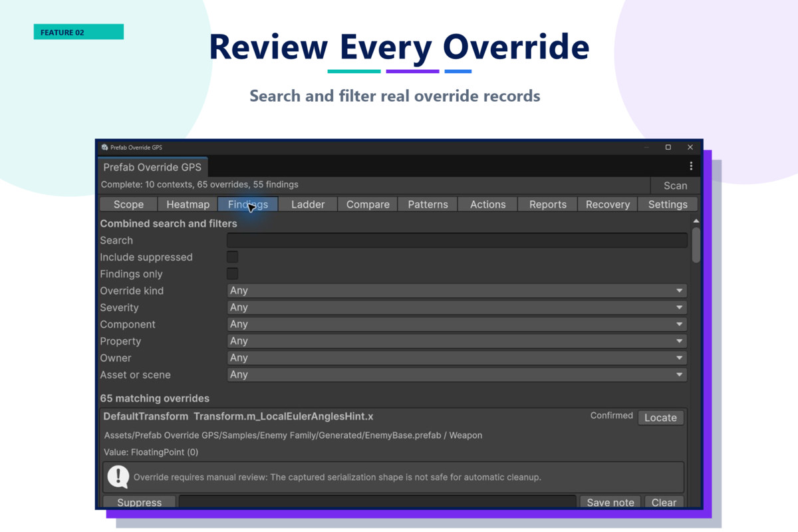This screenshot has width=798, height=532.
Task: Open the Compare tab
Action: click(x=368, y=204)
